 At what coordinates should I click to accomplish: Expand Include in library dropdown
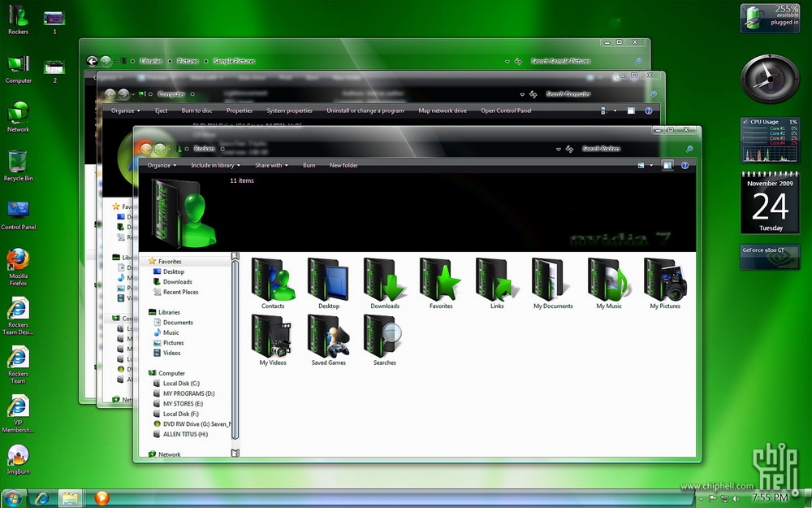tap(215, 165)
